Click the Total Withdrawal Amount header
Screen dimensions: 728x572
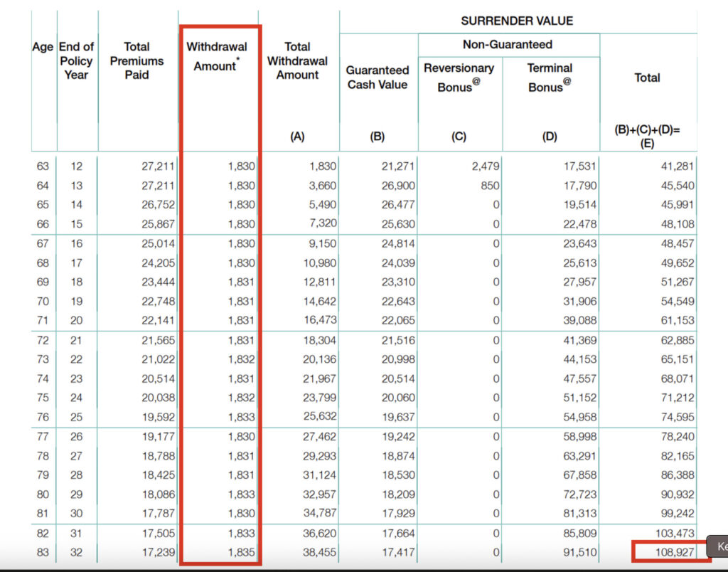tap(297, 60)
